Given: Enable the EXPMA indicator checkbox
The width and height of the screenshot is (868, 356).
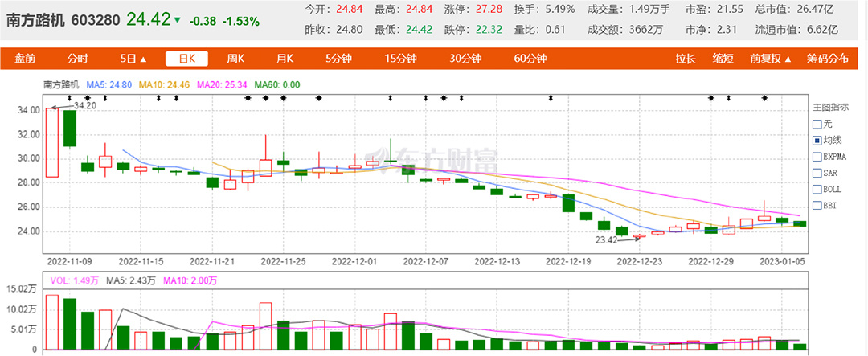Looking at the screenshot, I should (x=817, y=157).
